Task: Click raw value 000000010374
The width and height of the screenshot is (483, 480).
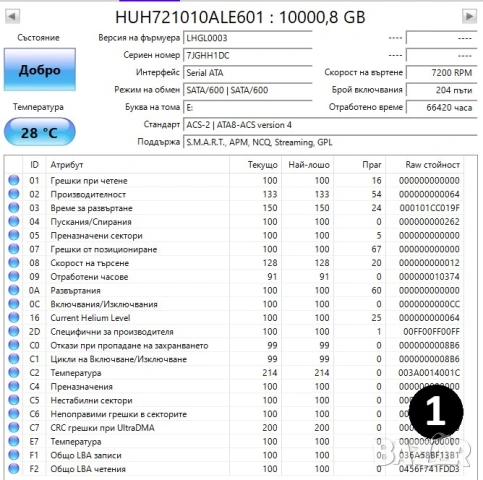Action: (429, 277)
